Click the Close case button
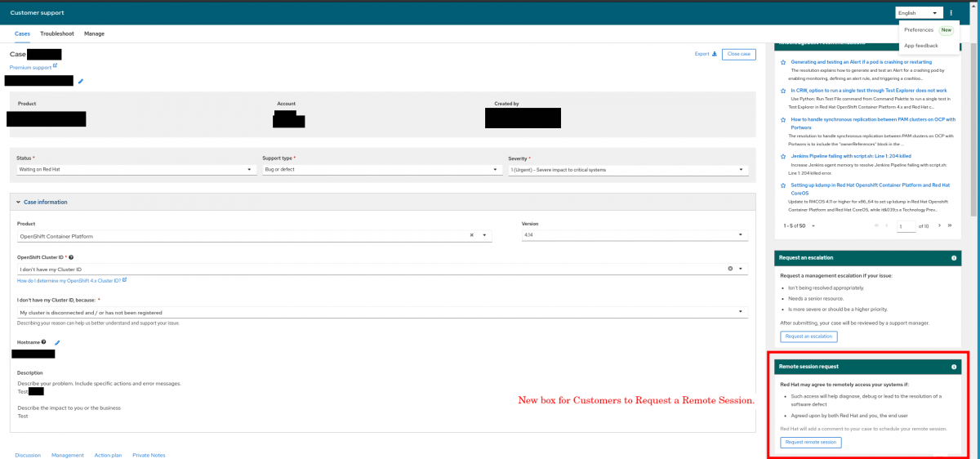The height and width of the screenshot is (459, 980). (738, 54)
